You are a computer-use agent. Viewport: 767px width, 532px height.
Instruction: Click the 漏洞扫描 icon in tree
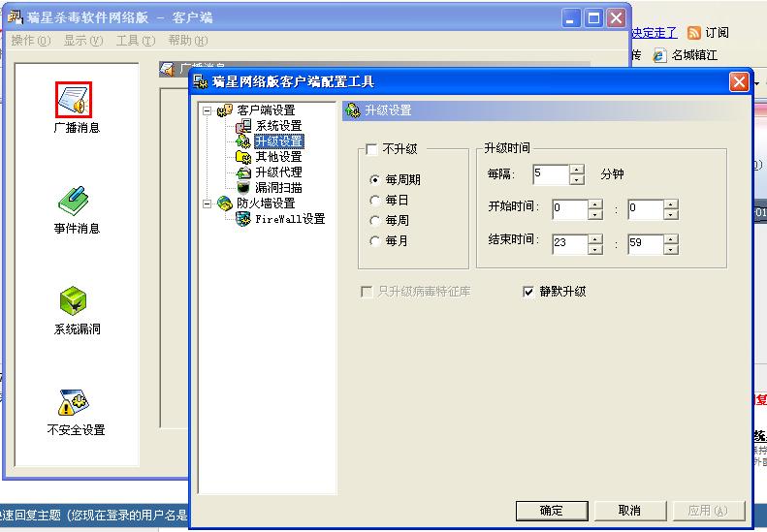coord(243,188)
